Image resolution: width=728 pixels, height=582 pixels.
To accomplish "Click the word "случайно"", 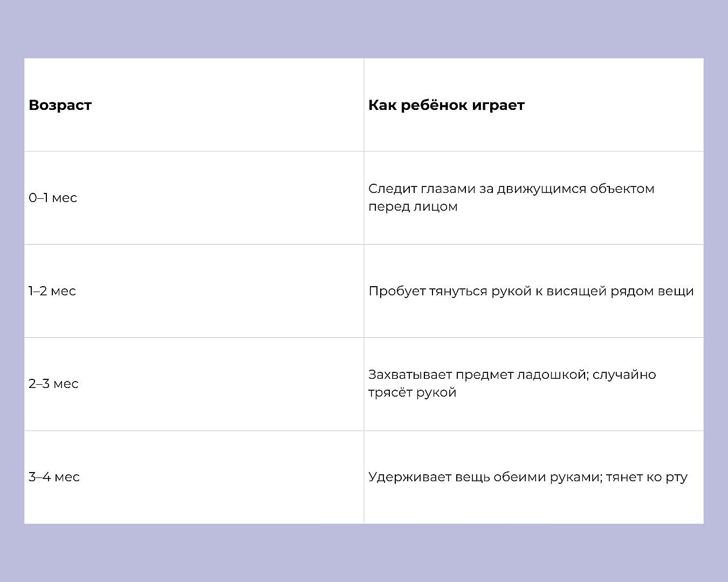I will [624, 375].
